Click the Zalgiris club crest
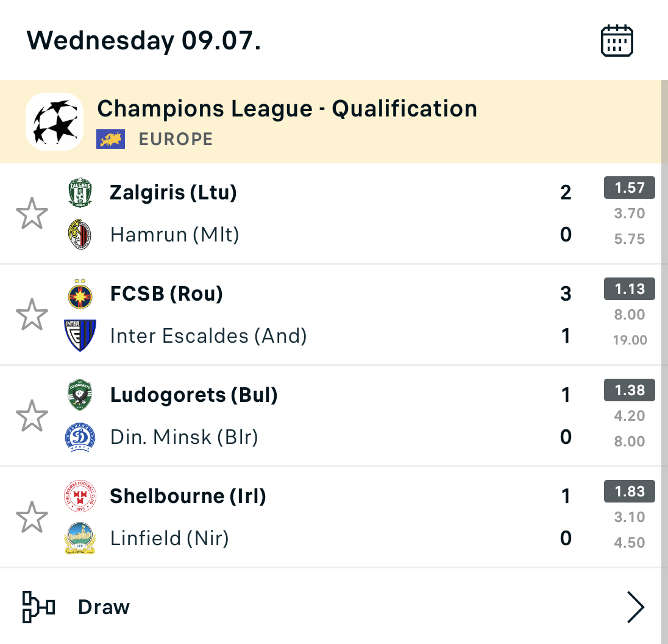668x644 pixels. (x=80, y=193)
